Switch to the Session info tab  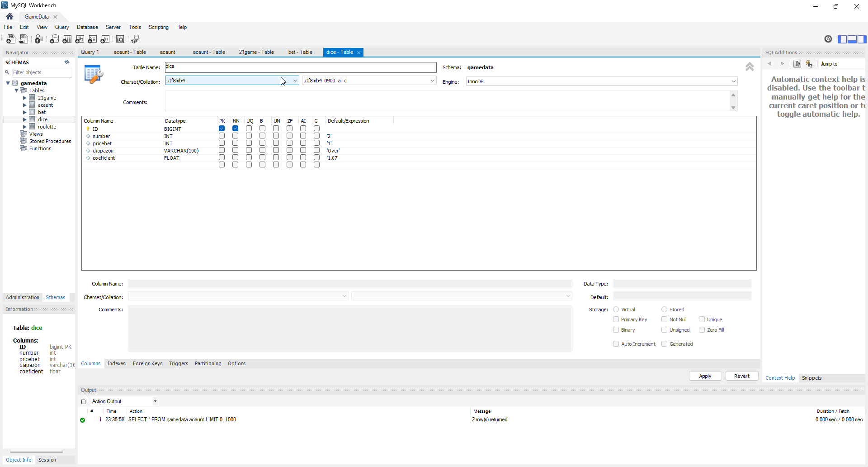coord(47,460)
